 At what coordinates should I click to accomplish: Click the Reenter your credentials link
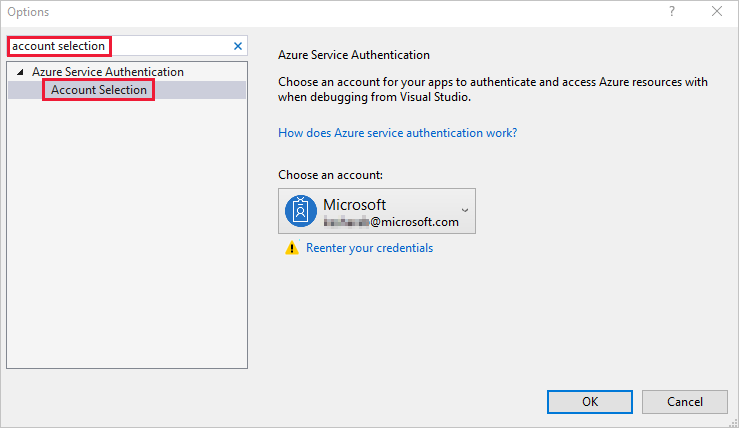(369, 248)
